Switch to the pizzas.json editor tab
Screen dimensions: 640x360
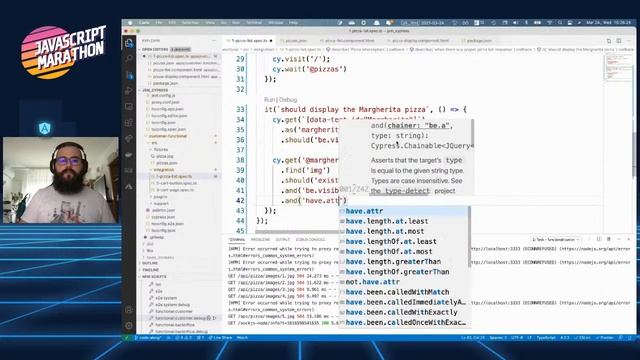[x=296, y=41]
